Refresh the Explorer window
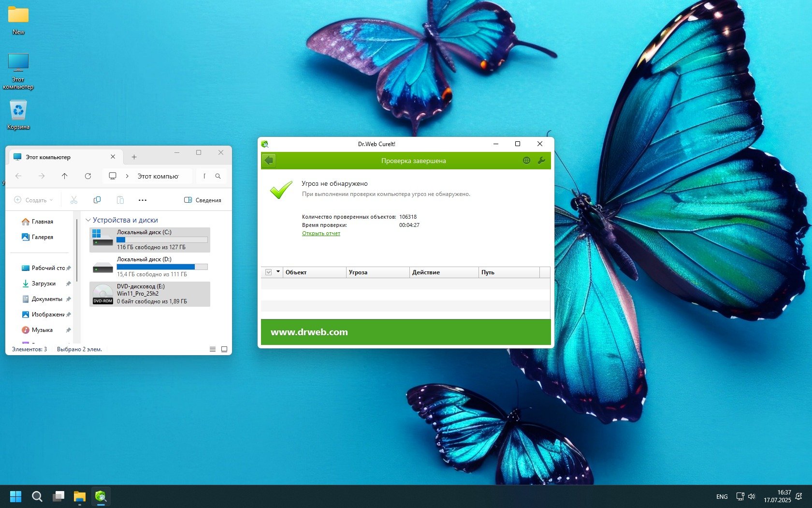 pos(88,176)
